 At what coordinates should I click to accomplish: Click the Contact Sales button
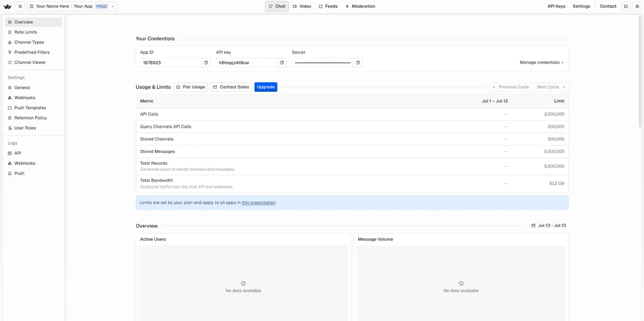pyautogui.click(x=231, y=87)
